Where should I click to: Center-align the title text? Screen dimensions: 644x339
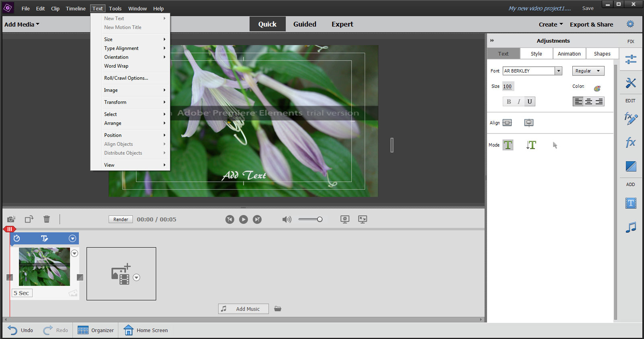(x=588, y=102)
